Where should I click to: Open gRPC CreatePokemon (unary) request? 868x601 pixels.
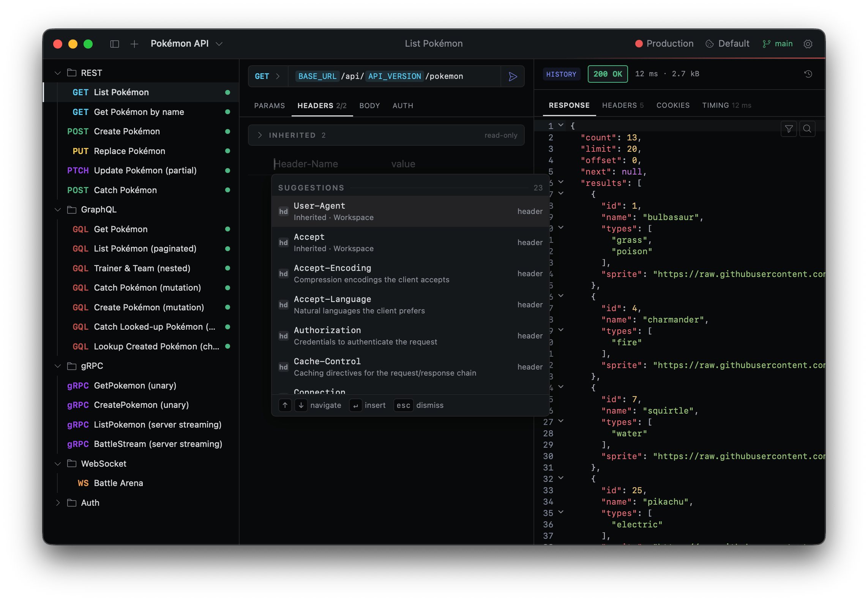(141, 405)
